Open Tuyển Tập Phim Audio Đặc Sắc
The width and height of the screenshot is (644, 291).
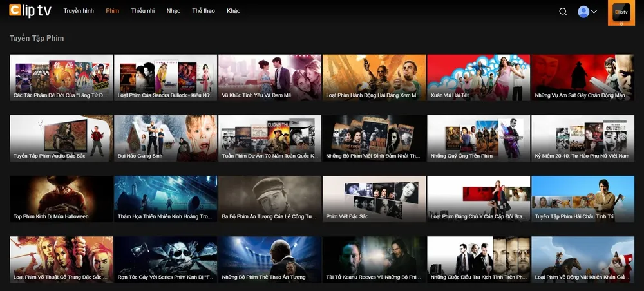pos(61,138)
